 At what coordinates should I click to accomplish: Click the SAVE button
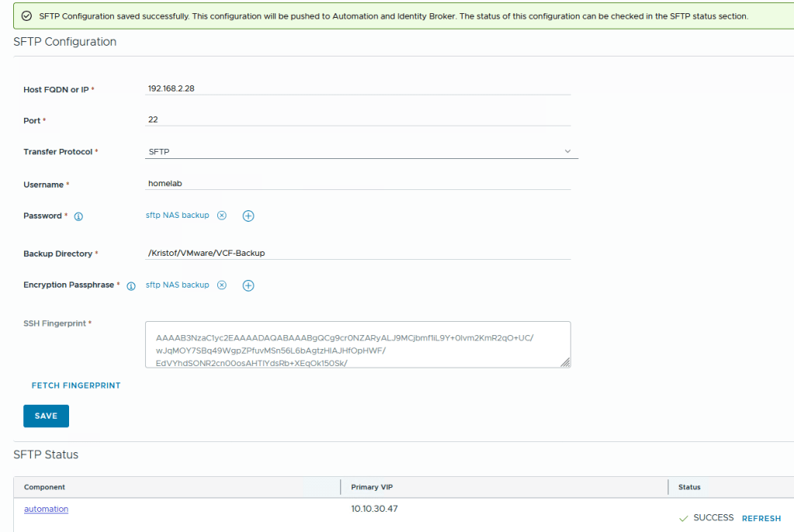pyautogui.click(x=46, y=416)
